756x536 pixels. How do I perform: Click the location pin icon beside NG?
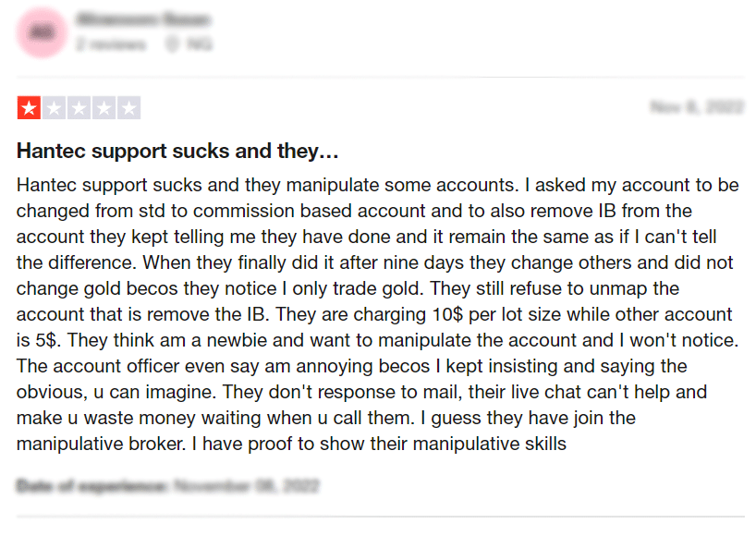(x=172, y=44)
